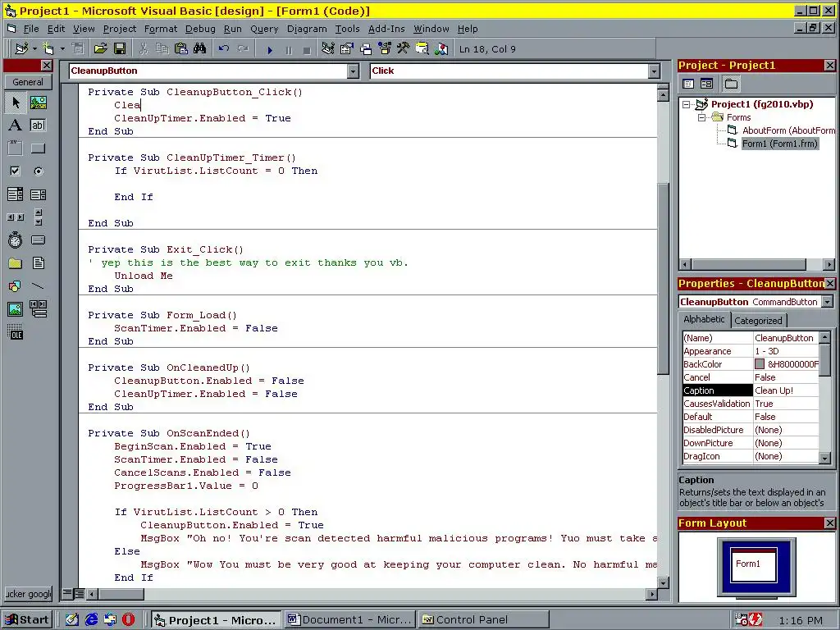Image resolution: width=840 pixels, height=630 pixels.
Task: Open the Menu Editor from the toolbar
Action: (78, 48)
